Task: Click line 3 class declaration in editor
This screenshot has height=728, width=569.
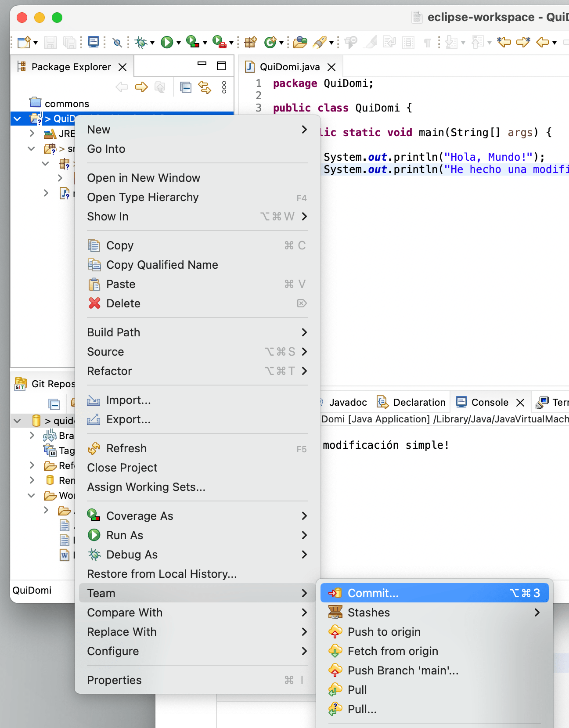Action: coord(342,108)
